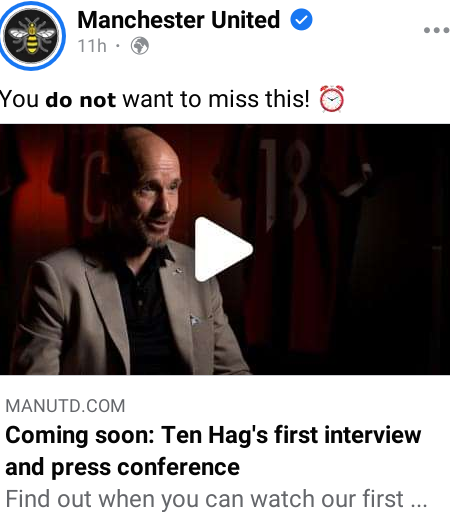The height and width of the screenshot is (512, 450).
Task: Click the globe public audience icon
Action: [x=140, y=46]
